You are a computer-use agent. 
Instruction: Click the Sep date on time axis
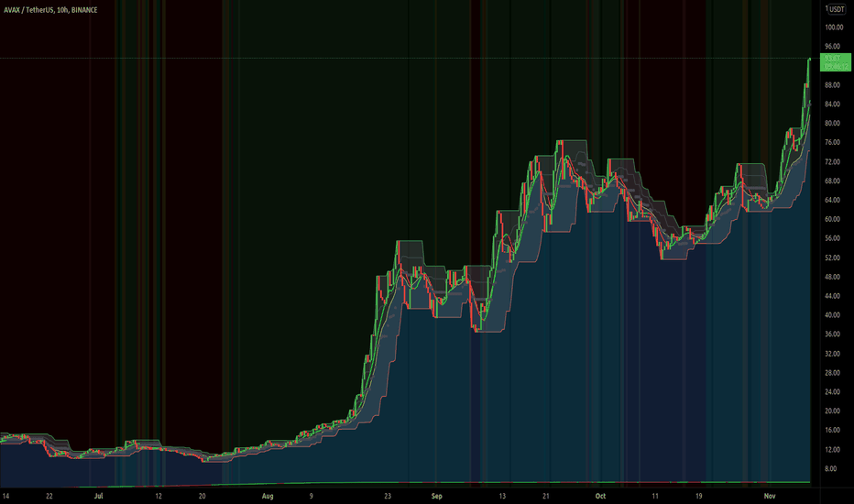(x=437, y=496)
